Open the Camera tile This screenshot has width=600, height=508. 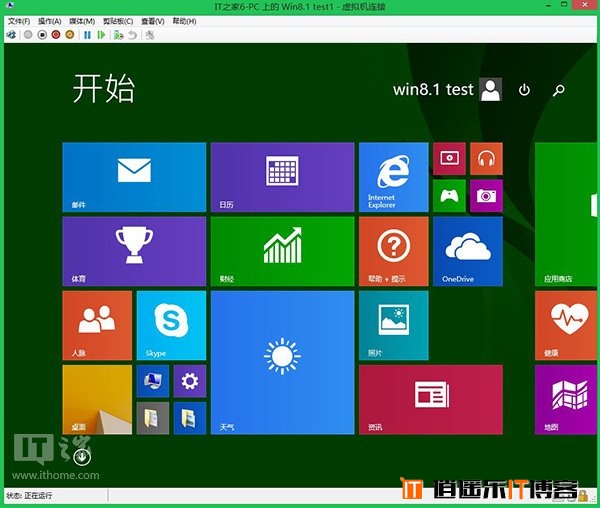pyautogui.click(x=486, y=195)
